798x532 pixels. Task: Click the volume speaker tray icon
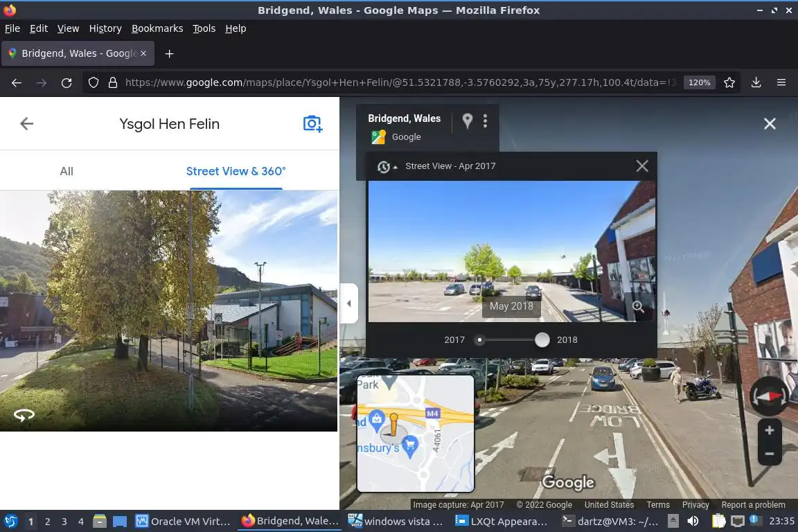tap(693, 522)
